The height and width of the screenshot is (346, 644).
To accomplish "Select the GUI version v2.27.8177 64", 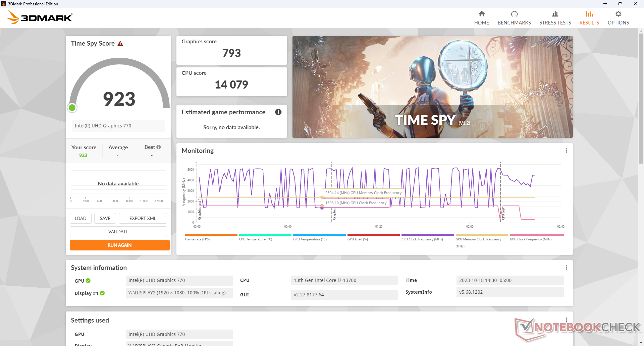I will point(344,295).
